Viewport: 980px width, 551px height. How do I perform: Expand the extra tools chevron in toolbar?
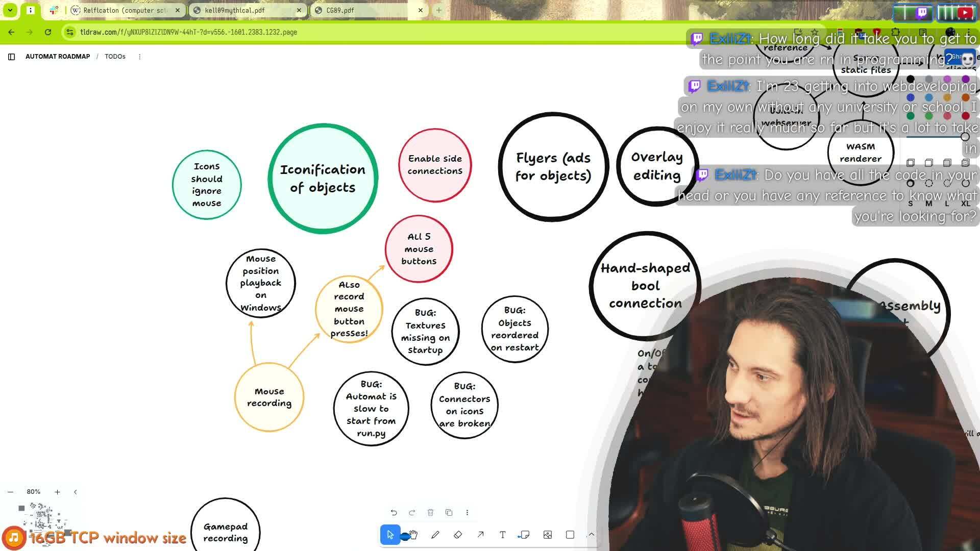(591, 535)
